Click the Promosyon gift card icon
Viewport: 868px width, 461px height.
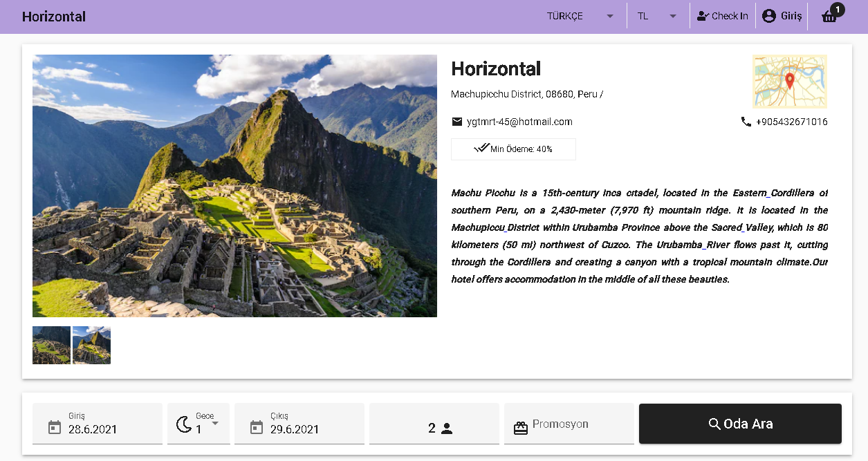click(521, 429)
